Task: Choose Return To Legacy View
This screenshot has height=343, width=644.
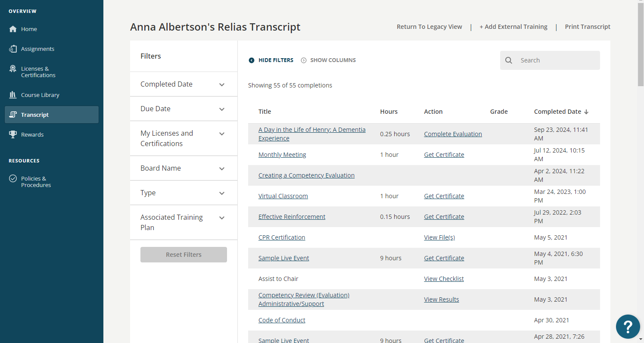Action: tap(429, 26)
